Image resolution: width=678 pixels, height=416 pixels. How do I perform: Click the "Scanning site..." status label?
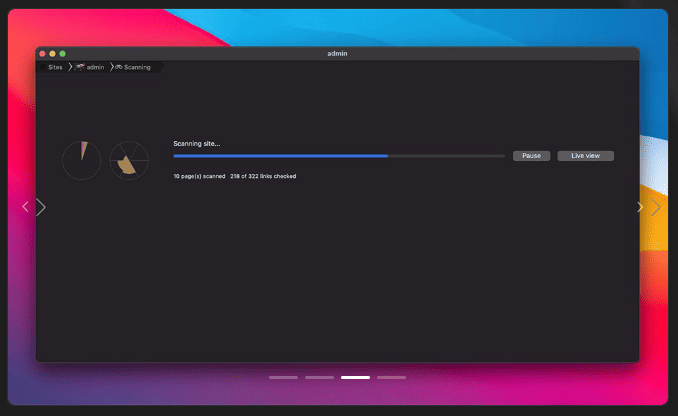click(x=197, y=144)
